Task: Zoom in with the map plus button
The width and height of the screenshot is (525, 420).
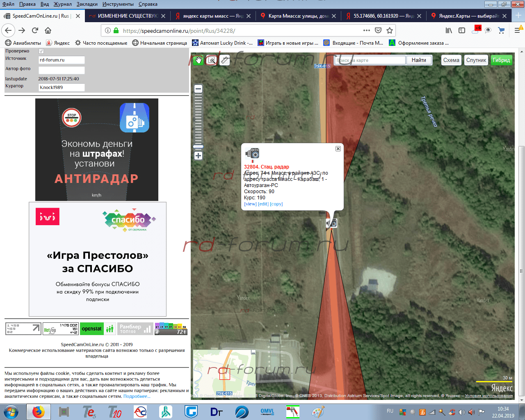Action: (199, 155)
